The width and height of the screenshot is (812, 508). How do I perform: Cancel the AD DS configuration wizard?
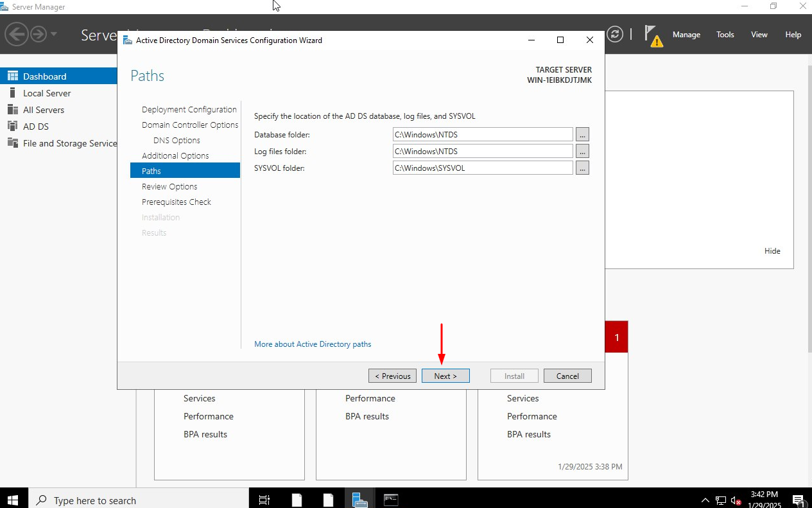[567, 376]
